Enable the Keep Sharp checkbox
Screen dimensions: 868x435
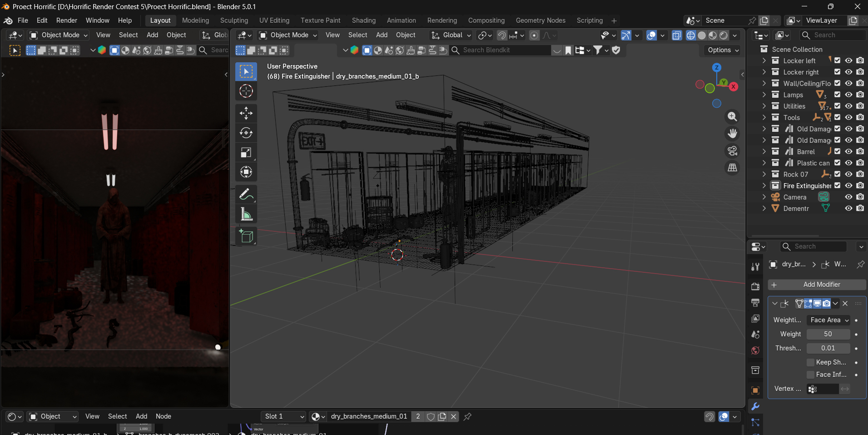pos(811,362)
